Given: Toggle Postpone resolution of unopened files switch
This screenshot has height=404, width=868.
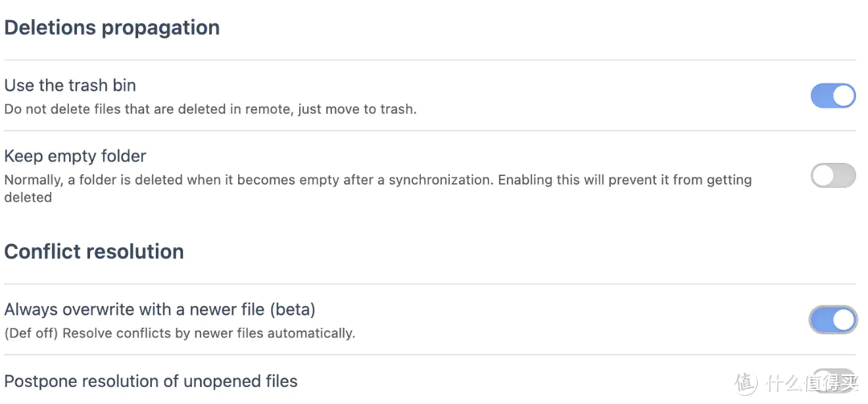Looking at the screenshot, I should point(833,381).
